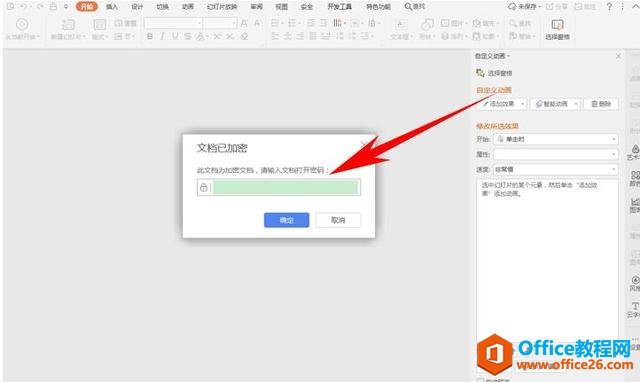Click the Bold formatting icon
This screenshot has height=382, width=640.
tap(150, 36)
